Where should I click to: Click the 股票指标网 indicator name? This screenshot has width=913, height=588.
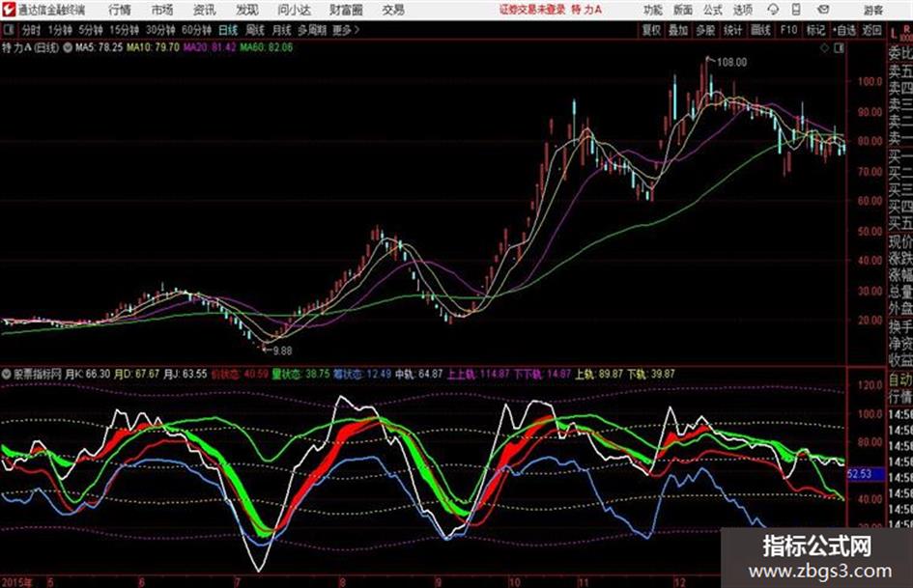38,374
